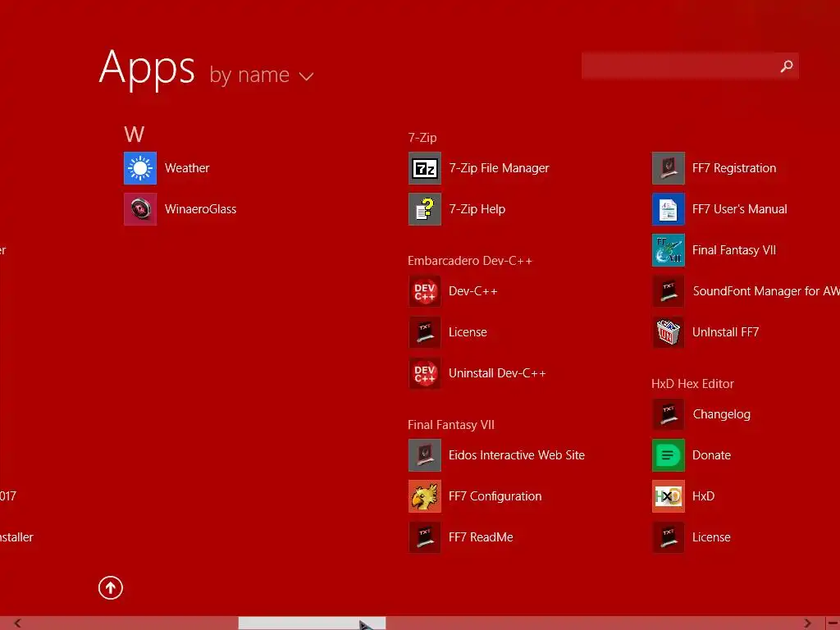This screenshot has height=630, width=840.
Task: Click the 'Dev-C++' app label
Action: pos(473,291)
